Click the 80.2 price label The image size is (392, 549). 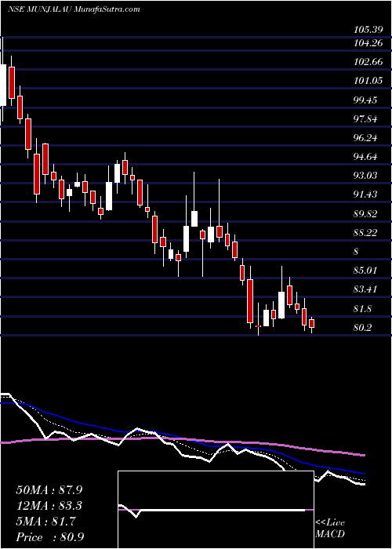(x=363, y=328)
